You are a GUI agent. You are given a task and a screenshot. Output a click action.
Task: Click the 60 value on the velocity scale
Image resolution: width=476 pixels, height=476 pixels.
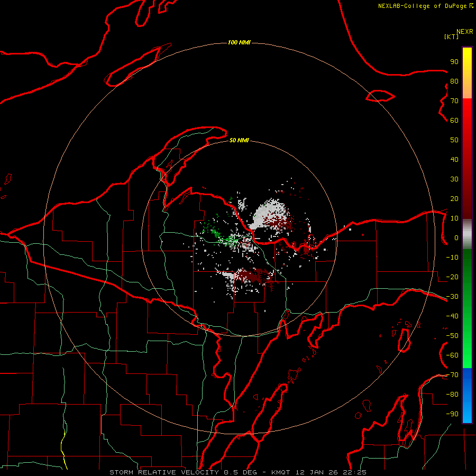(x=454, y=121)
